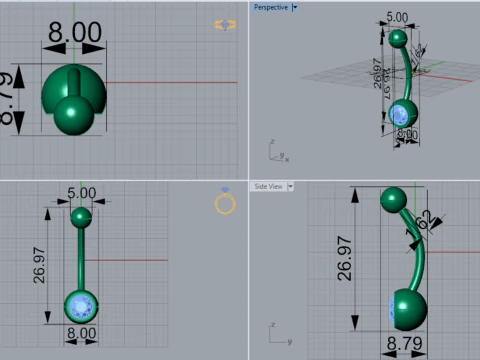Select the 26.97 dimension in front view

(x=39, y=265)
